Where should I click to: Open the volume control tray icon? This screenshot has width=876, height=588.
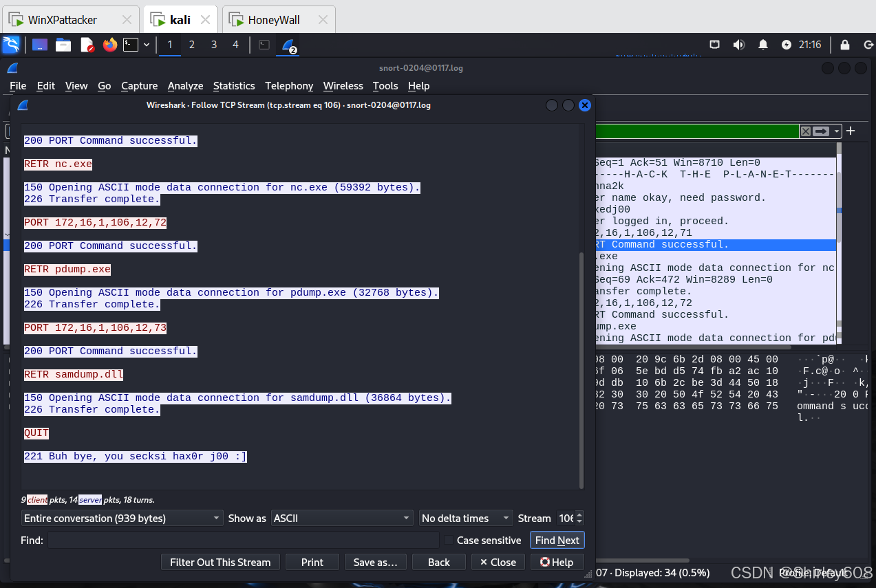(x=738, y=45)
